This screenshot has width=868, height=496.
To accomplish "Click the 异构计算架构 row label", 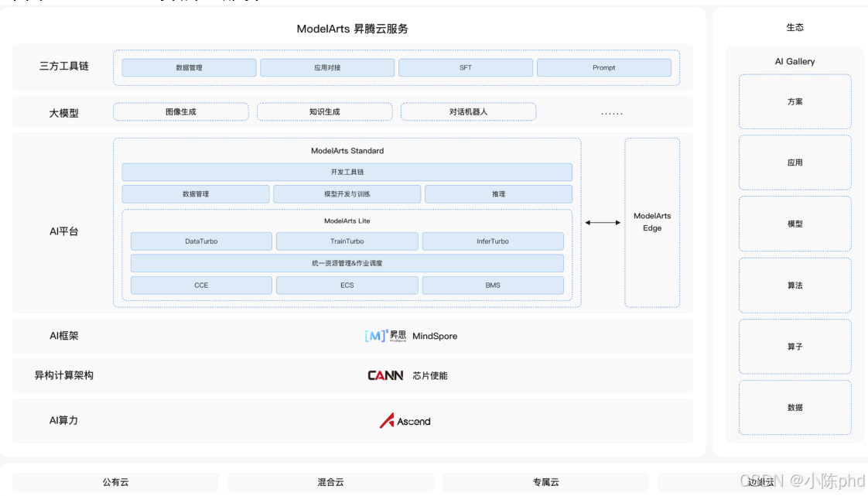I will coord(63,375).
